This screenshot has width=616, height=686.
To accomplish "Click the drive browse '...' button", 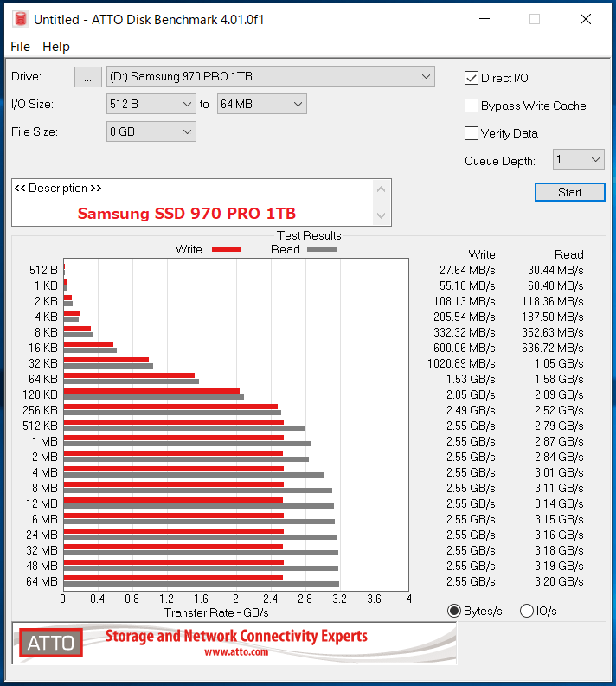I will pos(88,77).
